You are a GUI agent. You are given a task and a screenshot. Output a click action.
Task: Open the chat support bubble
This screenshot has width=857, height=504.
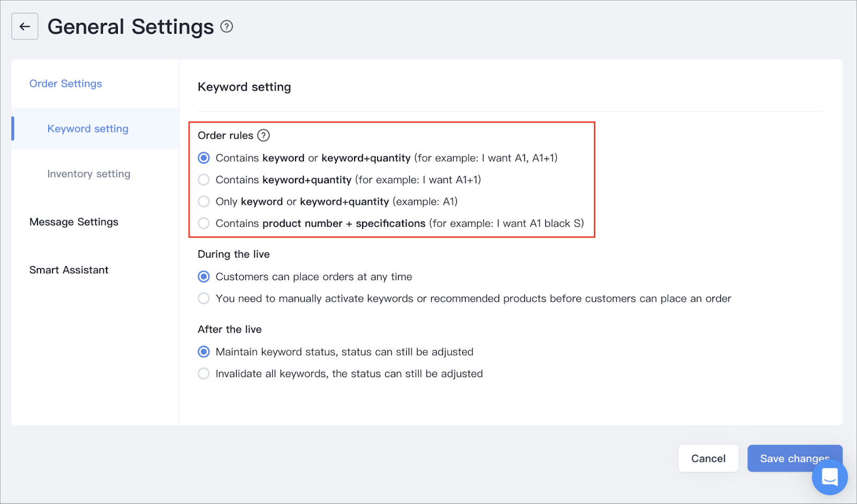coord(829,477)
